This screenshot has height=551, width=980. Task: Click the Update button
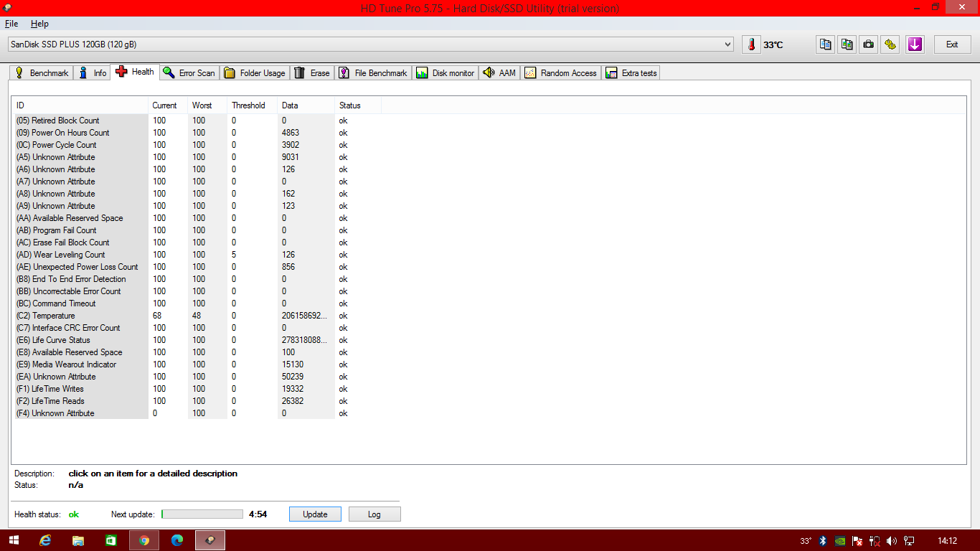tap(315, 514)
